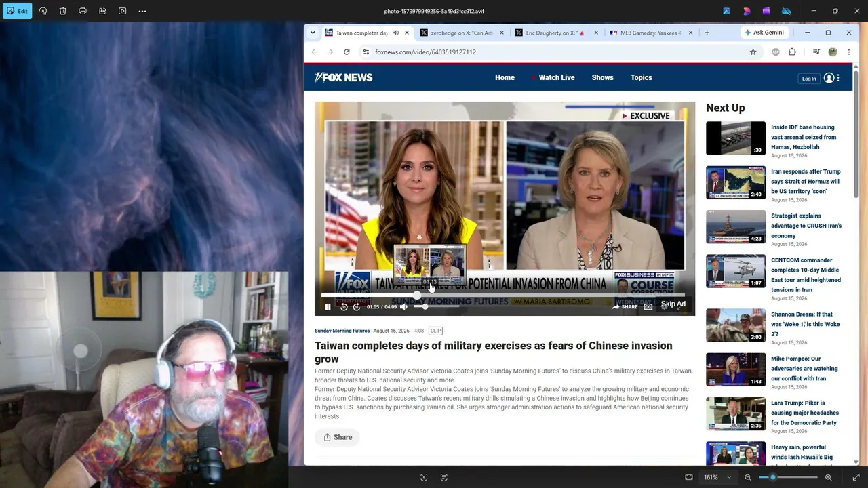View site information icon in address bar
Image resolution: width=868 pixels, height=488 pixels.
366,52
